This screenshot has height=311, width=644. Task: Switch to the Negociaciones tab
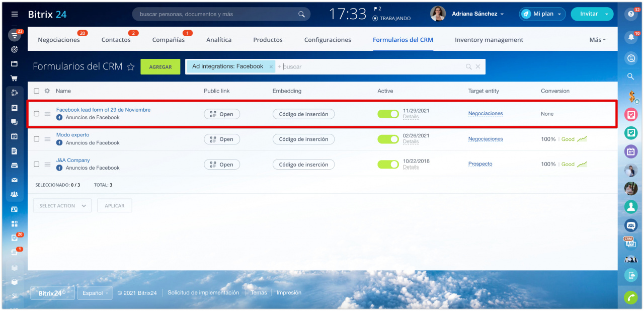tap(59, 40)
